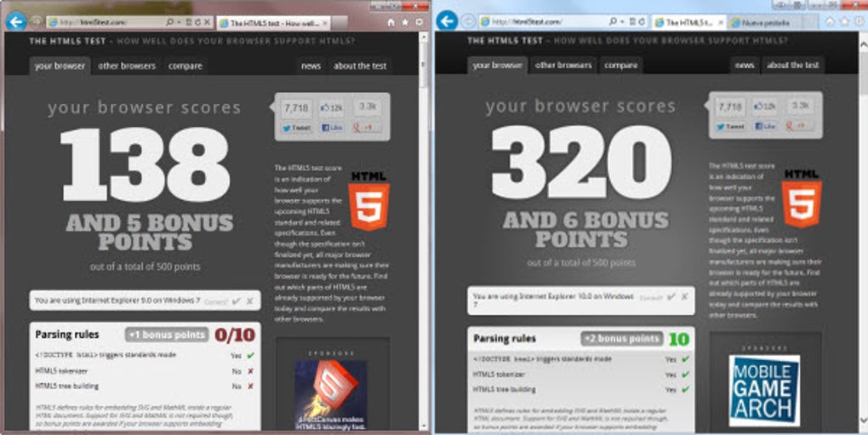Screen dimensions: 868x435
Task: Select 'The HTML5 test - How well' tab in IE 9
Action: (x=273, y=23)
